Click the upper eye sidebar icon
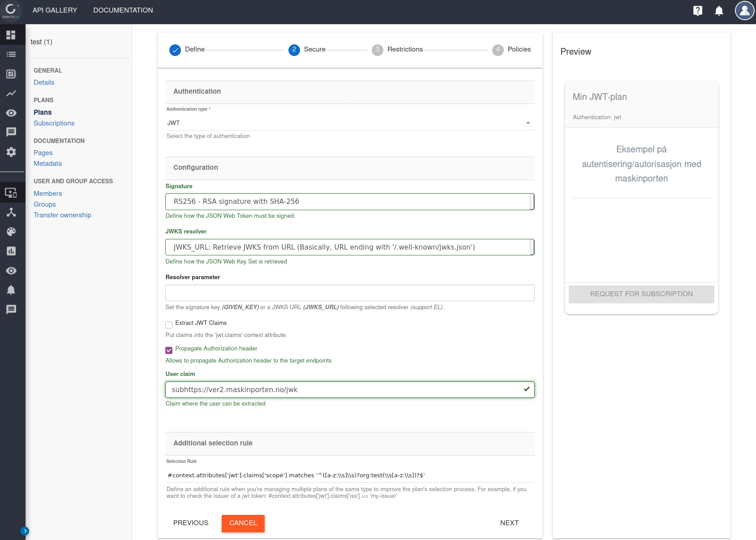 11,113
